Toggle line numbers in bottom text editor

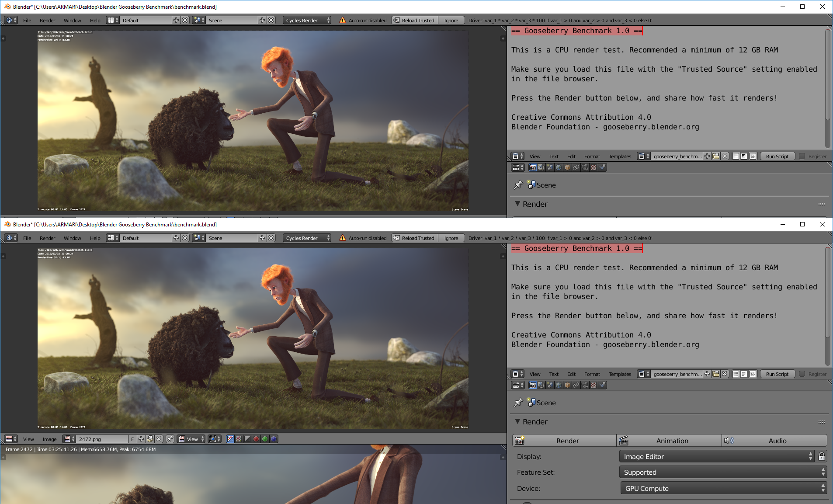point(736,374)
